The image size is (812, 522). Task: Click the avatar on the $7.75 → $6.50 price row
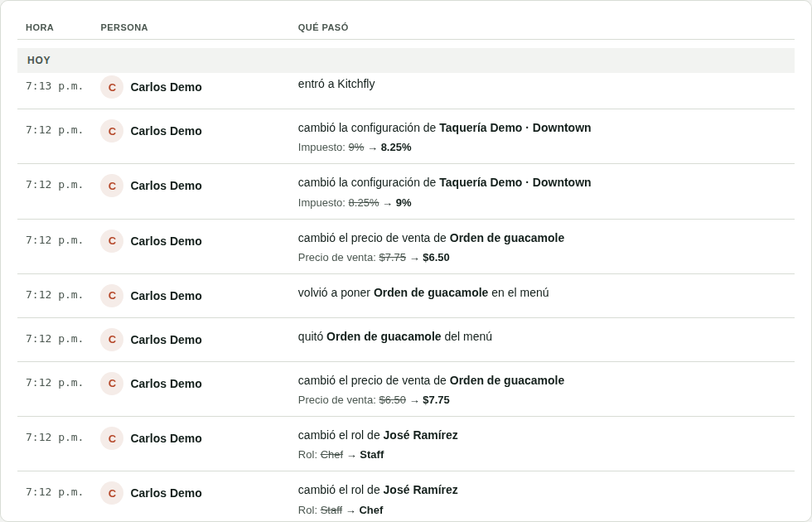(112, 241)
